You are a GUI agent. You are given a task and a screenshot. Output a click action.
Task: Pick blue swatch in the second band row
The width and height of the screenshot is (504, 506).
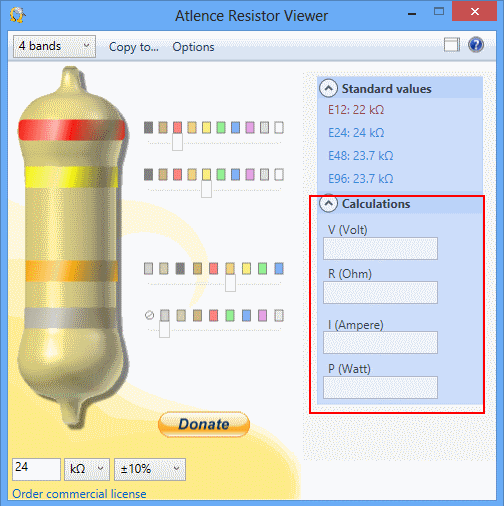coord(235,175)
